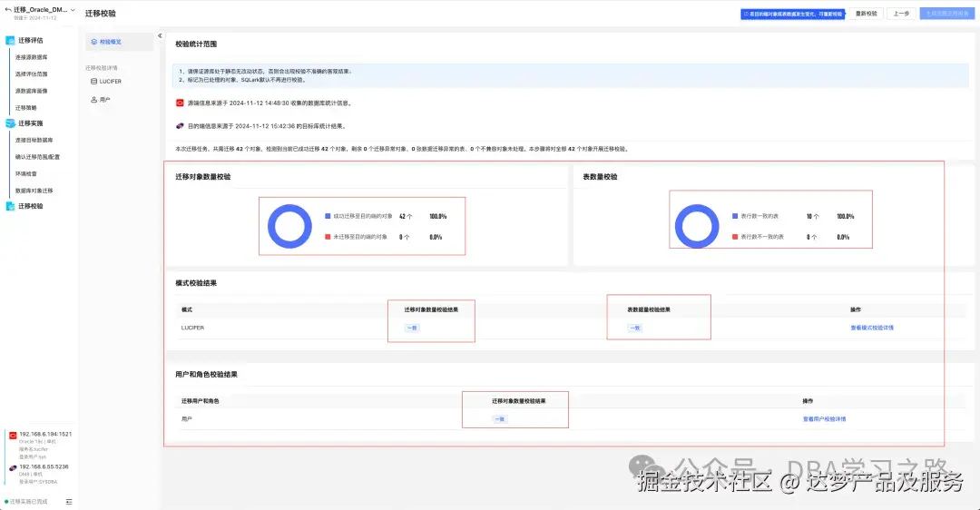Click target address 192.168.6.55:5236
This screenshot has width=980, height=510.
44,466
